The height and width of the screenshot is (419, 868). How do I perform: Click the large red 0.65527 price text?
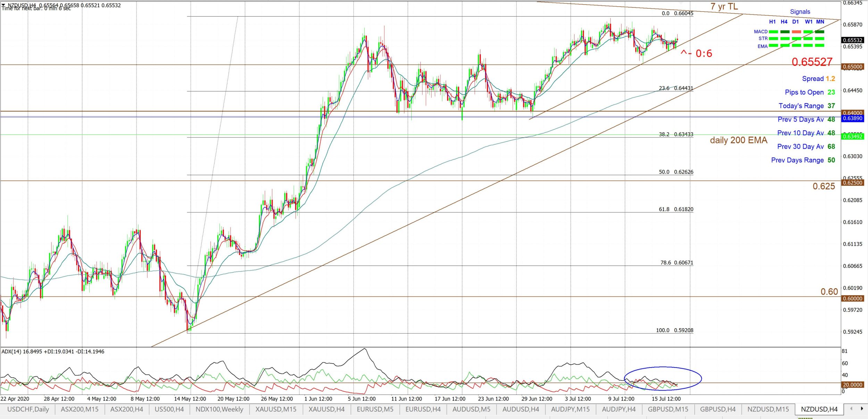tap(812, 62)
